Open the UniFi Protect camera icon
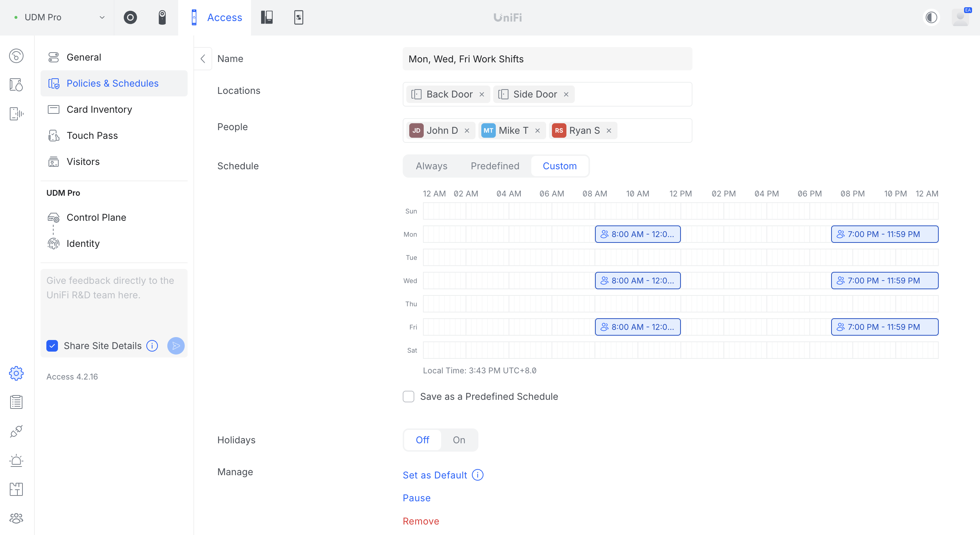The height and width of the screenshot is (535, 980). (x=162, y=17)
